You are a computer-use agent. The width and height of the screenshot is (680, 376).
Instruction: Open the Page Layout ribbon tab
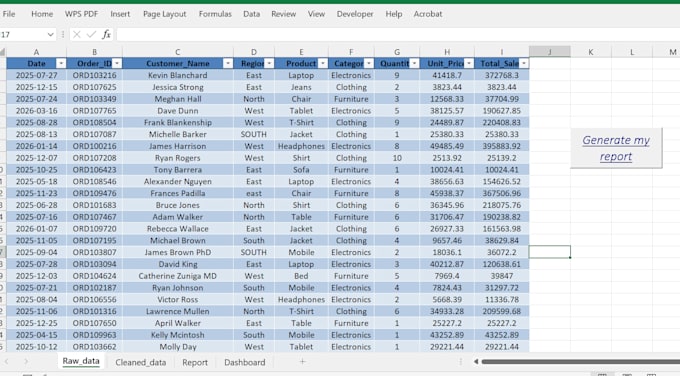[165, 14]
